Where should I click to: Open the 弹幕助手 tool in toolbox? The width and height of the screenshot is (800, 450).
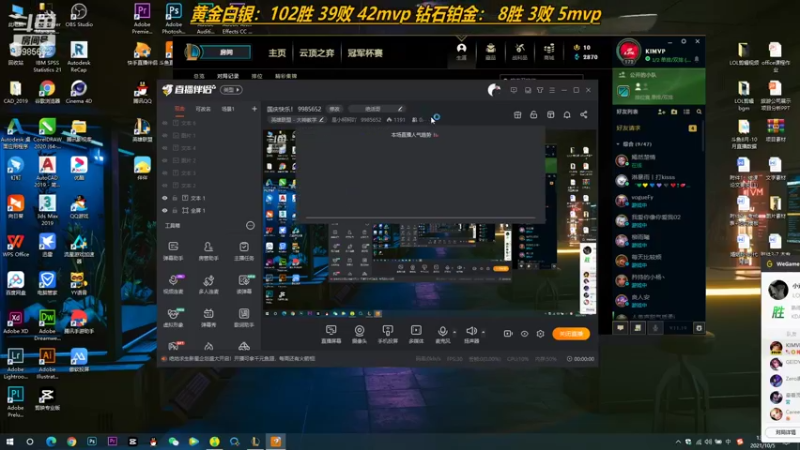pos(173,251)
